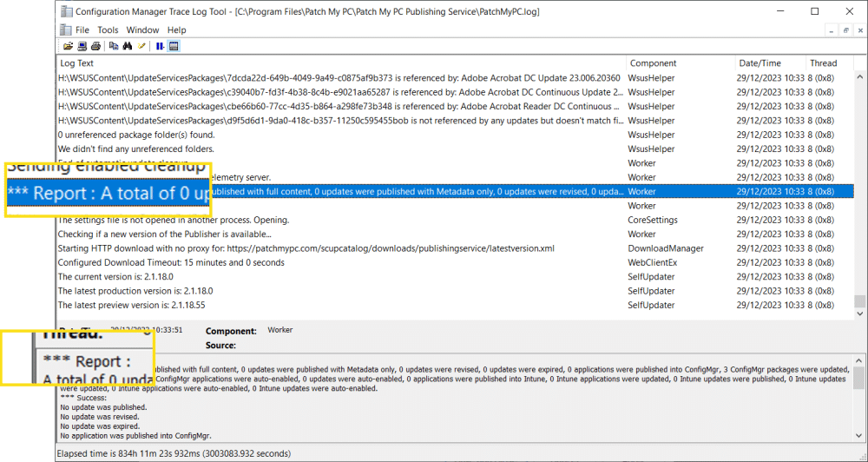The height and width of the screenshot is (462, 868).
Task: Click the Highlight pencil toolbar icon
Action: (141, 47)
